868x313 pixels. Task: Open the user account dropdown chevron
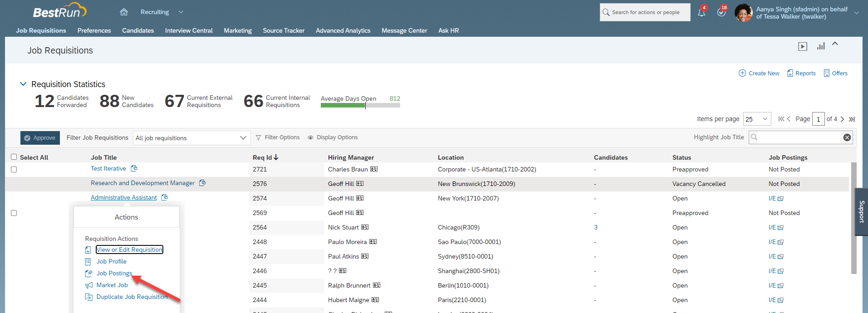tap(857, 13)
